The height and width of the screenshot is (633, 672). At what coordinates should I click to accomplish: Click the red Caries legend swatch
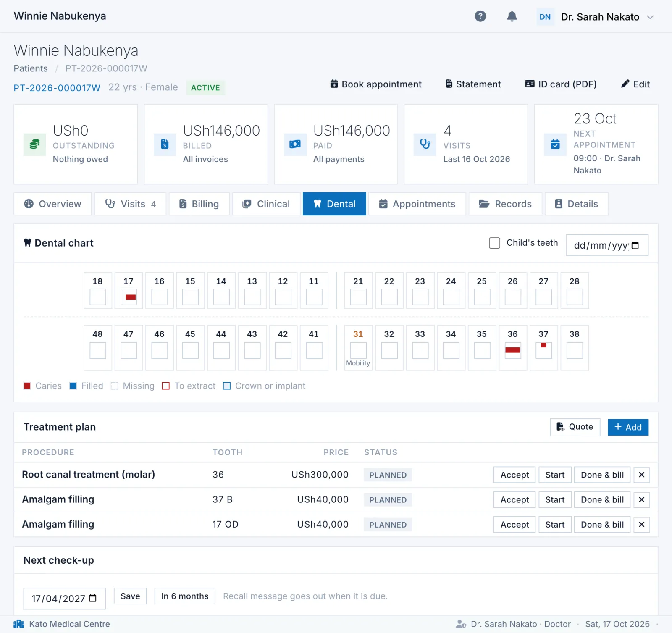(x=27, y=386)
